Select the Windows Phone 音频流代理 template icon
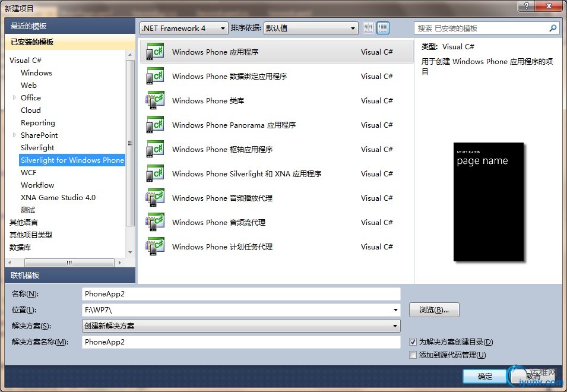Image resolution: width=567 pixels, height=392 pixels. pyautogui.click(x=155, y=222)
